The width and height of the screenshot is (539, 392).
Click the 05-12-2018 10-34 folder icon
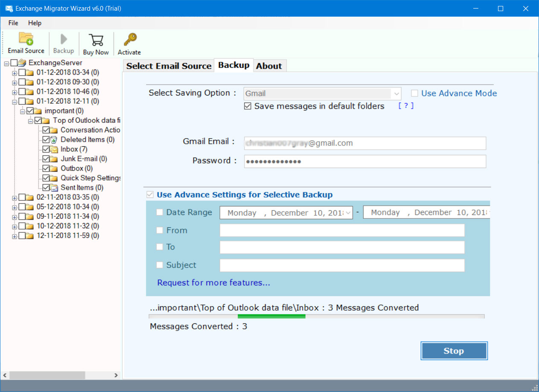(29, 207)
